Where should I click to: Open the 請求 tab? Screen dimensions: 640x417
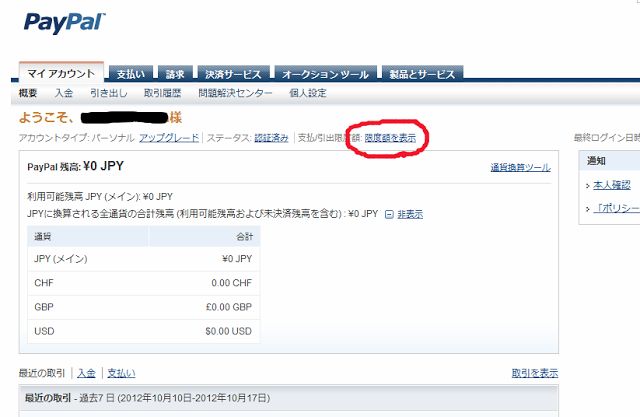tap(175, 74)
